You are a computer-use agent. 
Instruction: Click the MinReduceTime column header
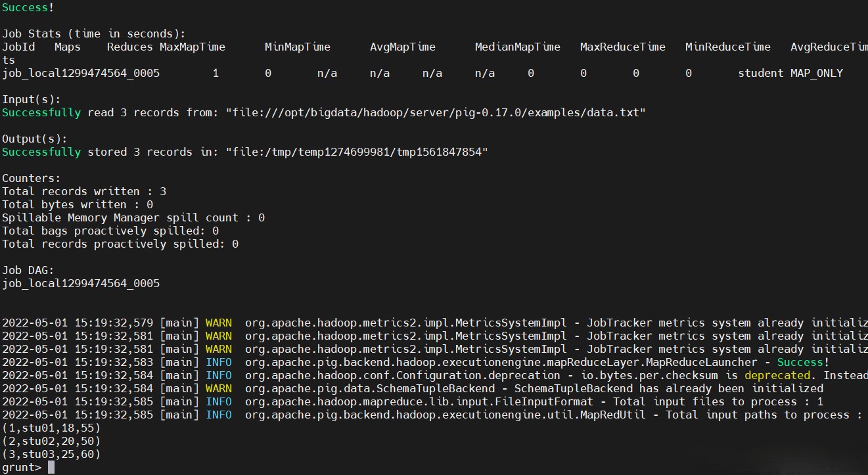[727, 47]
